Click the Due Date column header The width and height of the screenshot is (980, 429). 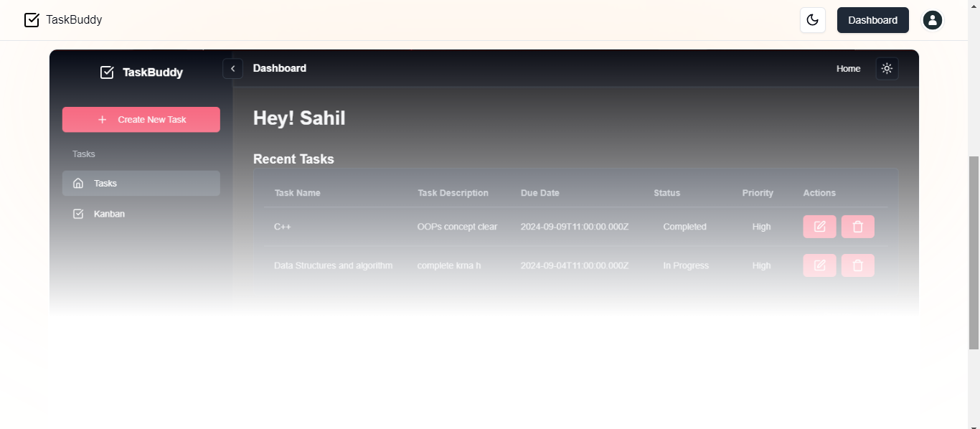click(540, 192)
